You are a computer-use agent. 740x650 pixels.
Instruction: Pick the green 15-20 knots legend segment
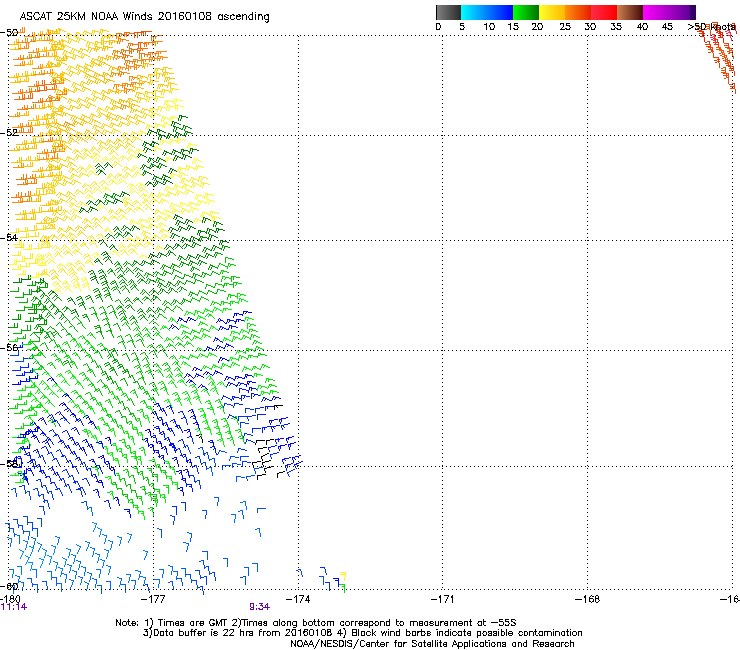pyautogui.click(x=526, y=12)
